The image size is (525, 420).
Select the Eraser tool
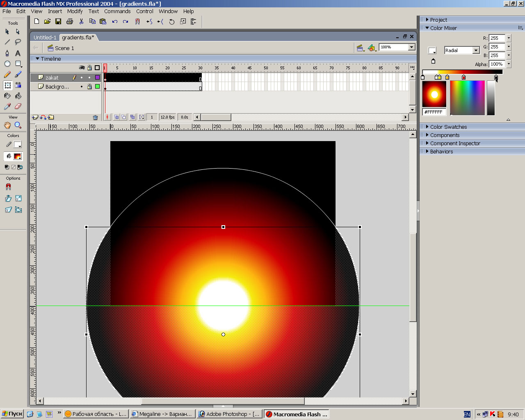(18, 106)
